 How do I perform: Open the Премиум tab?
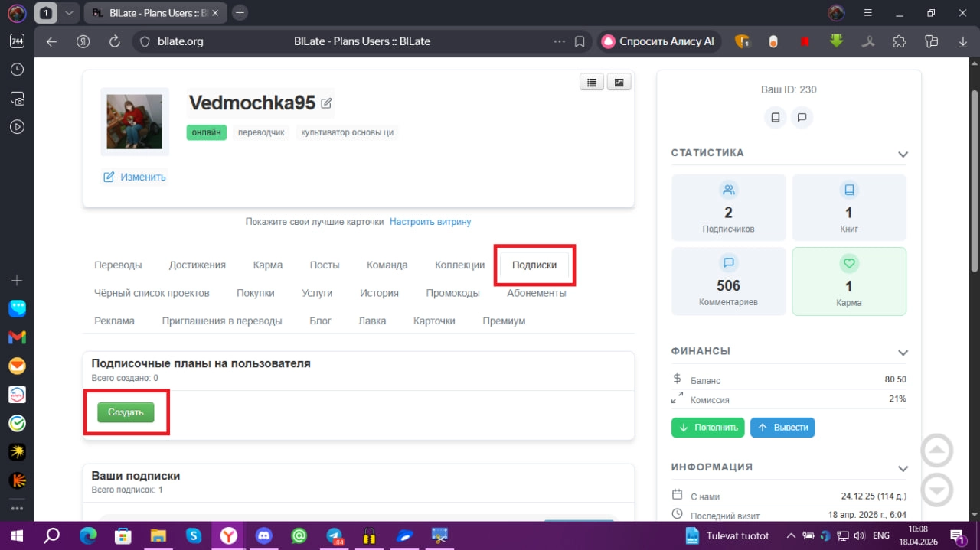click(x=504, y=321)
